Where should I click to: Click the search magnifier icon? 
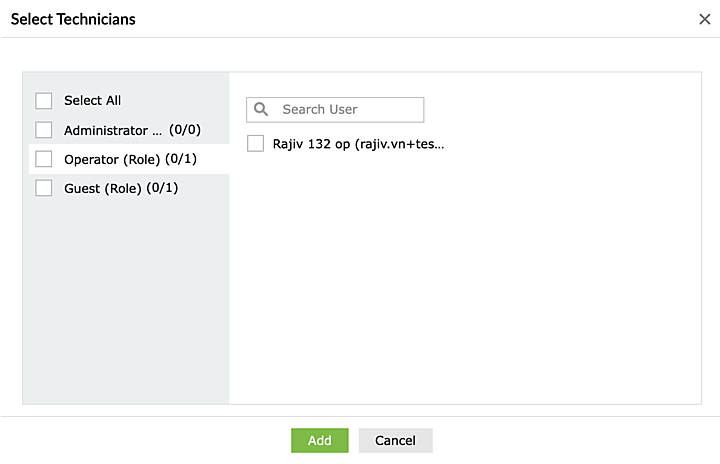(261, 109)
